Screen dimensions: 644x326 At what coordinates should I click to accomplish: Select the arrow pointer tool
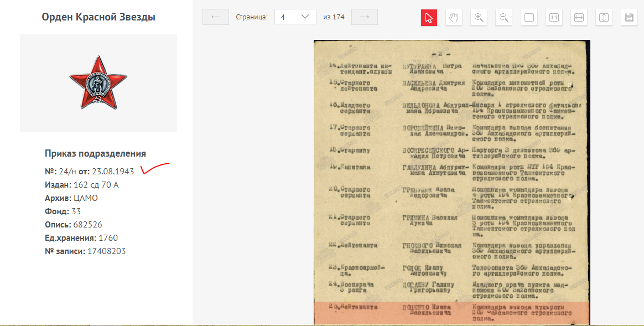(x=429, y=17)
